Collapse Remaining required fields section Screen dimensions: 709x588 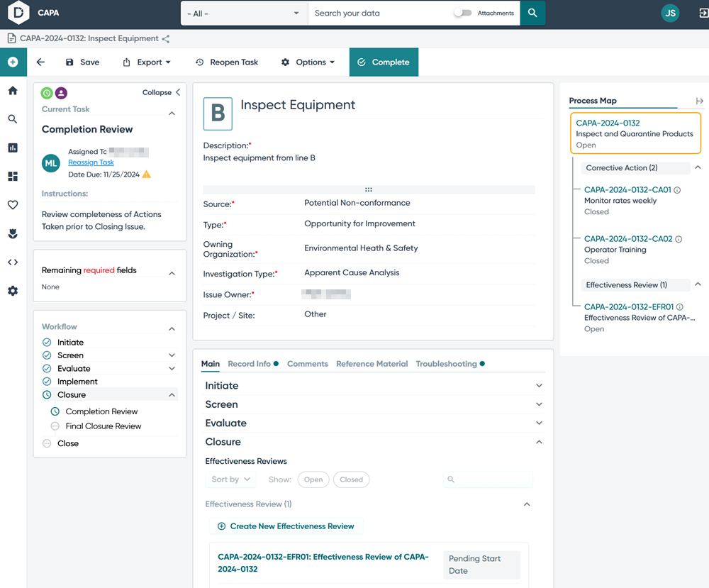[172, 273]
